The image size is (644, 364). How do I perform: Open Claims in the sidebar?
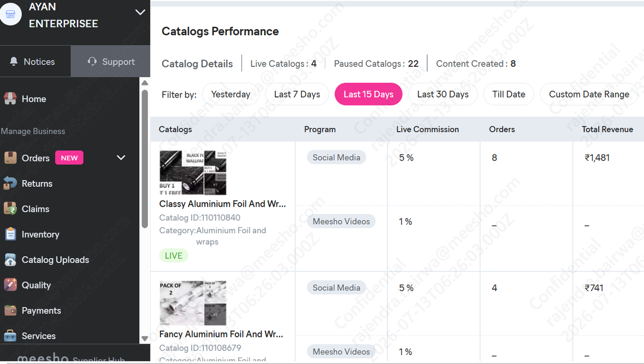click(35, 209)
